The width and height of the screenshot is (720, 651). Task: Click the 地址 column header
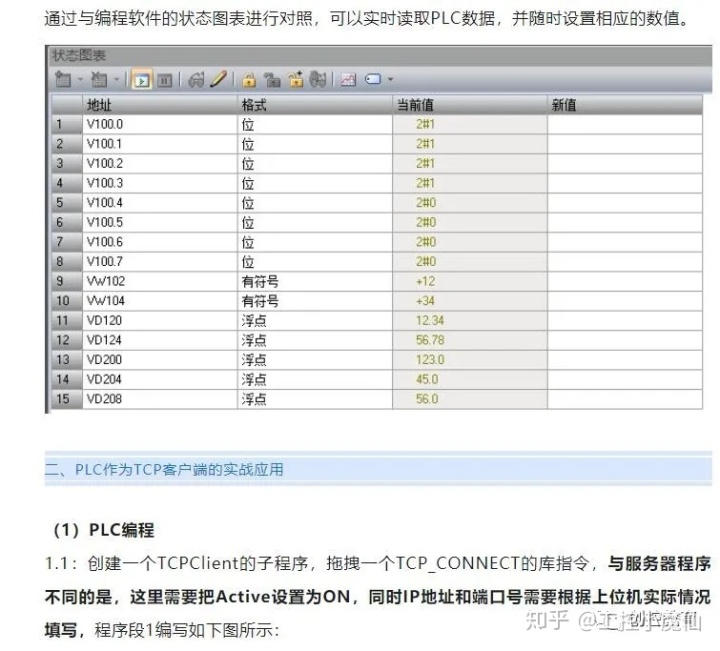pyautogui.click(x=160, y=105)
